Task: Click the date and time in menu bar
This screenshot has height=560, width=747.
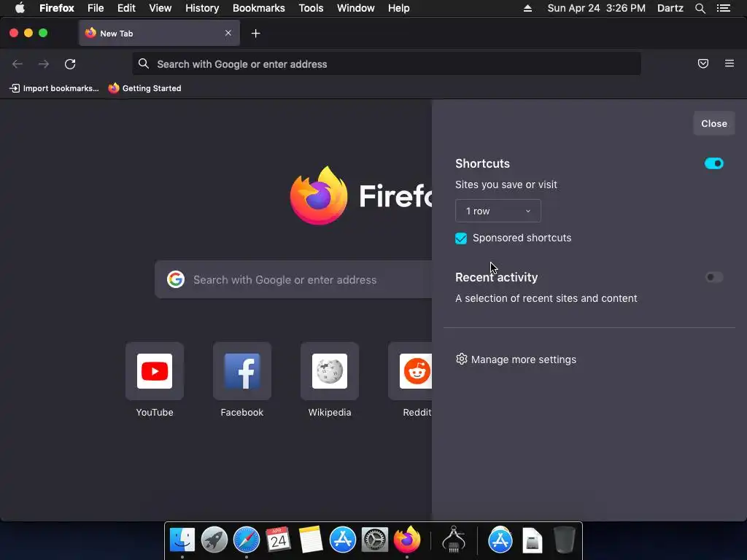Action: click(597, 8)
